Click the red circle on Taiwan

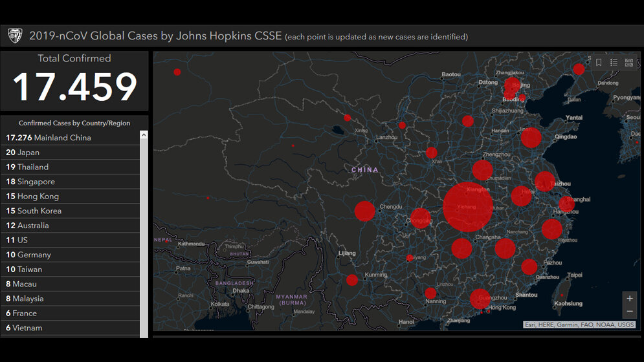pyautogui.click(x=561, y=295)
